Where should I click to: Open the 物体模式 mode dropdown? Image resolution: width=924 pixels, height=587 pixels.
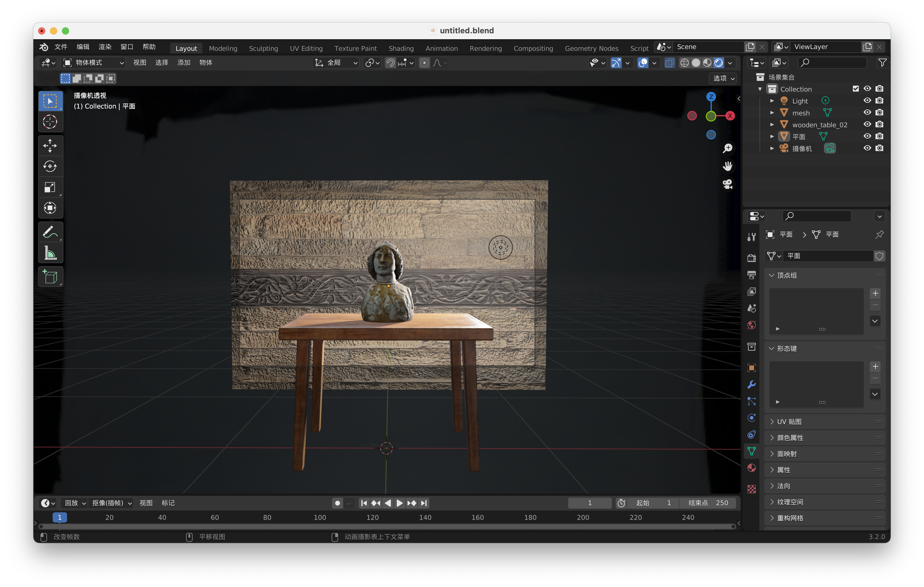pyautogui.click(x=94, y=62)
